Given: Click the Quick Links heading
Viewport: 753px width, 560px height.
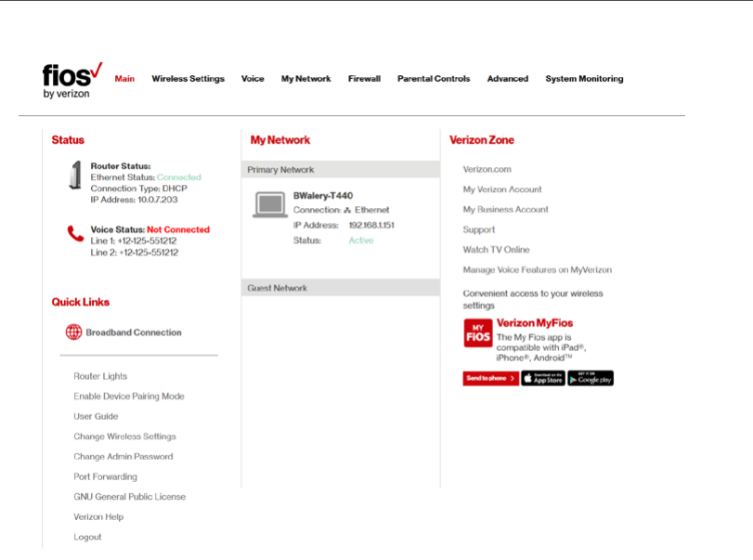Looking at the screenshot, I should point(81,302).
